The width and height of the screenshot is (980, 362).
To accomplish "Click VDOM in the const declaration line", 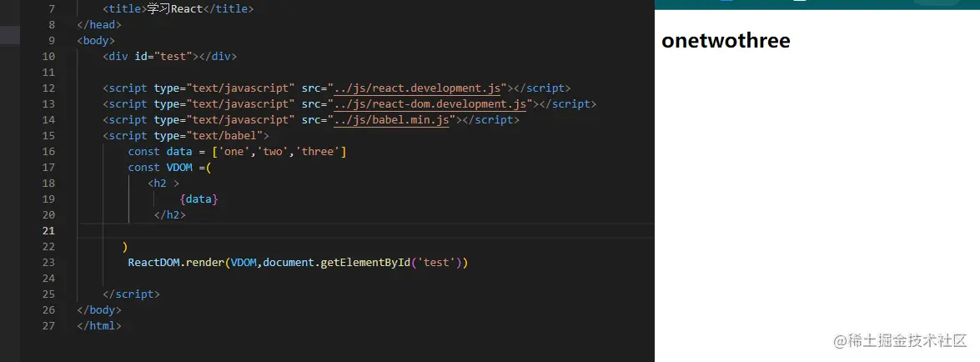I will pyautogui.click(x=179, y=168).
